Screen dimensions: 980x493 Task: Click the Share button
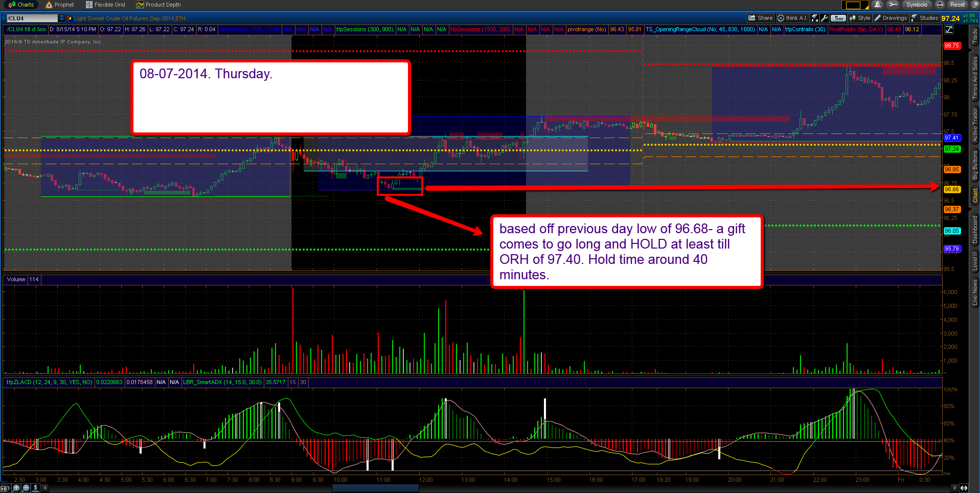[760, 18]
